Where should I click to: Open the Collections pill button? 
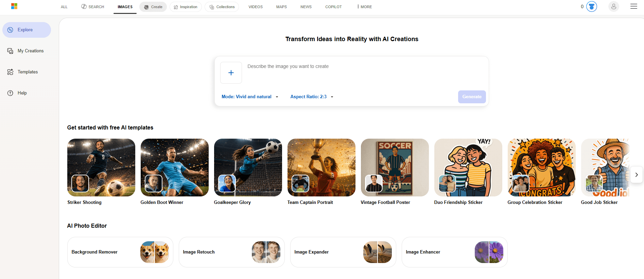(222, 7)
